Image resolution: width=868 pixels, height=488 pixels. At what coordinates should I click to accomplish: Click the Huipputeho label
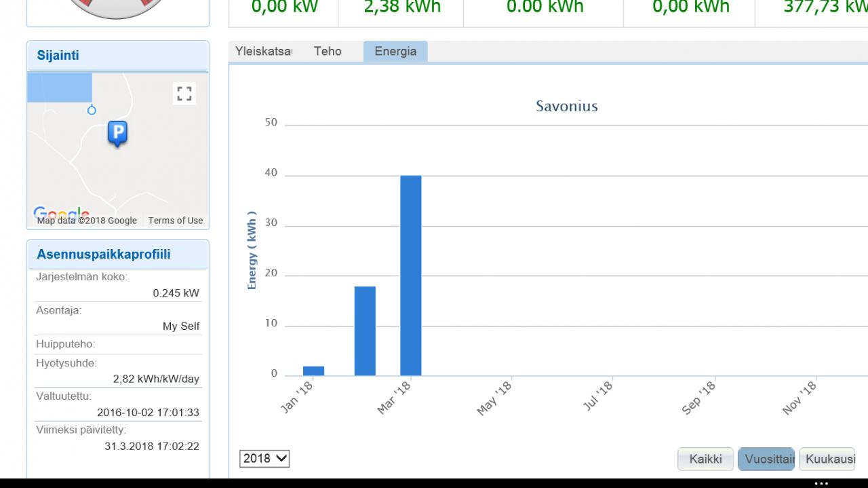point(65,344)
